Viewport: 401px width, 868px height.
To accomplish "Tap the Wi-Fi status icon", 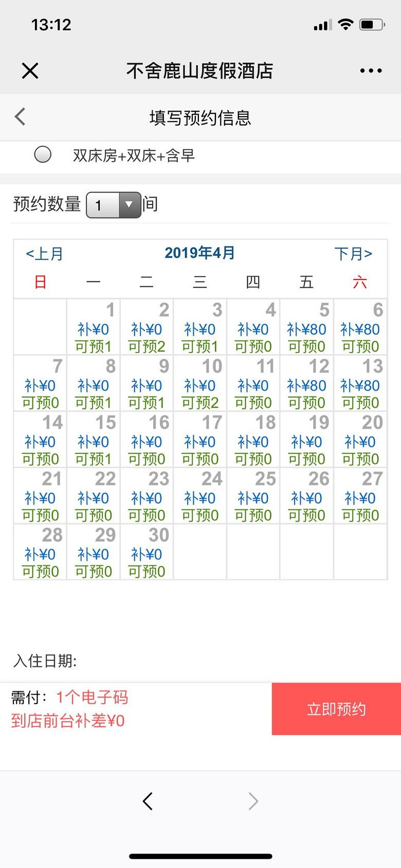I will click(346, 24).
